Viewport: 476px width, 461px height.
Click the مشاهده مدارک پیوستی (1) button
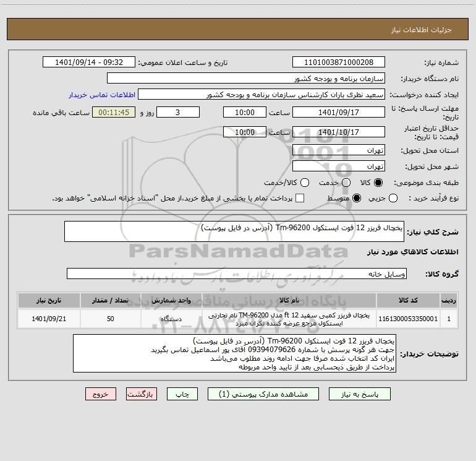[263, 394]
